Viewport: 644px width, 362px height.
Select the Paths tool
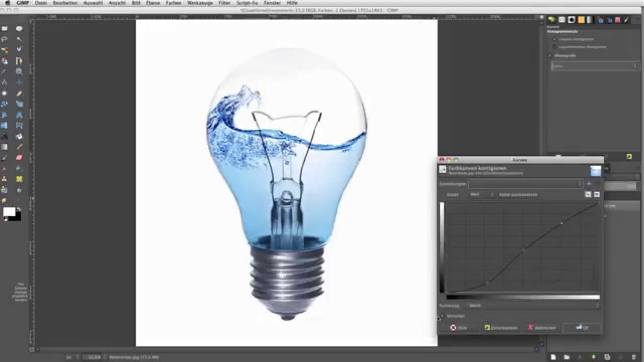coord(19,61)
